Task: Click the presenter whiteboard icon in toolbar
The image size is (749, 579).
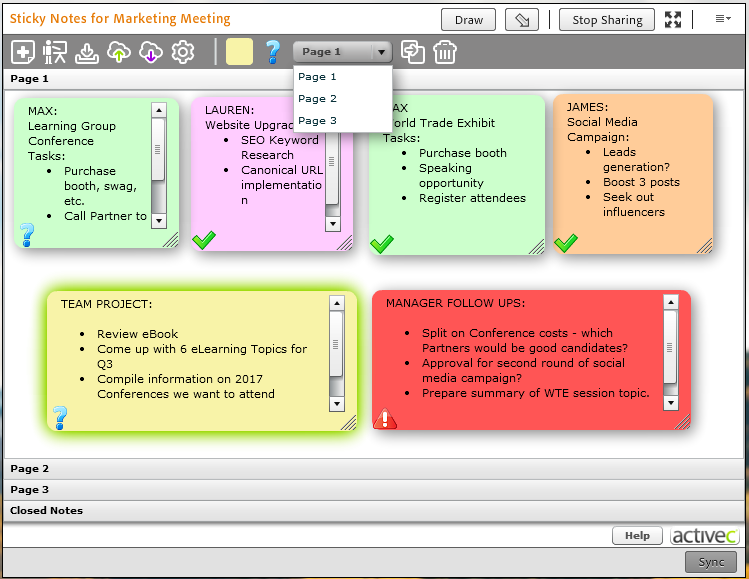Action: coord(55,52)
